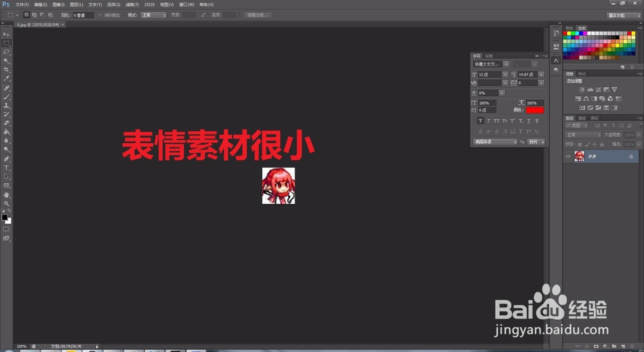Click the 背景 layer thumbnail
The image size is (644, 352).
[x=579, y=156]
